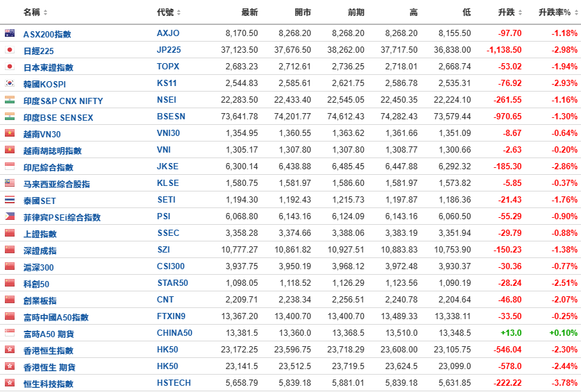This screenshot has width=581, height=392.
Task: Open the 富時中國A50指數 link
Action: click(56, 318)
